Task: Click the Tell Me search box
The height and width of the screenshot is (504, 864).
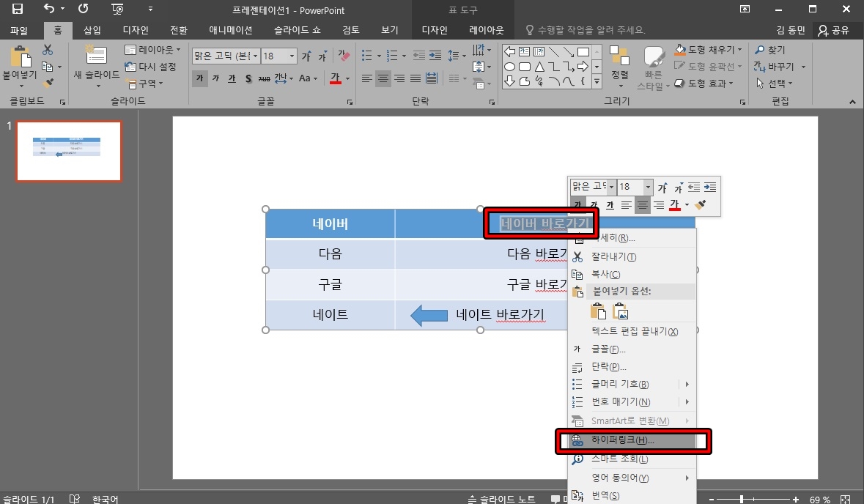Action: [x=585, y=30]
